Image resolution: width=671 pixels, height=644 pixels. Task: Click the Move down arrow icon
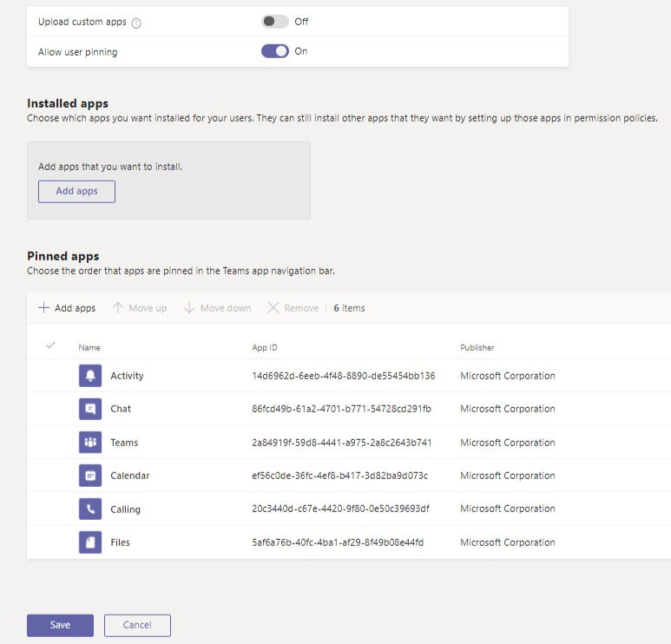pos(189,307)
